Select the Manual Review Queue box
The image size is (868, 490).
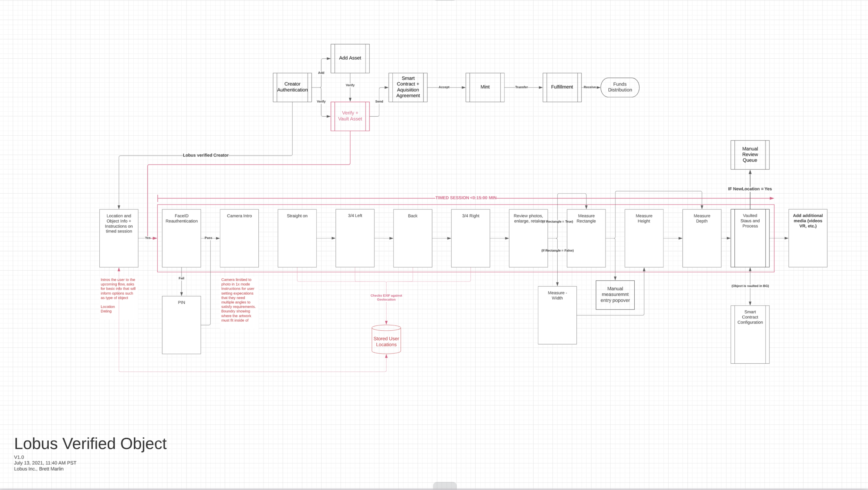tap(750, 155)
